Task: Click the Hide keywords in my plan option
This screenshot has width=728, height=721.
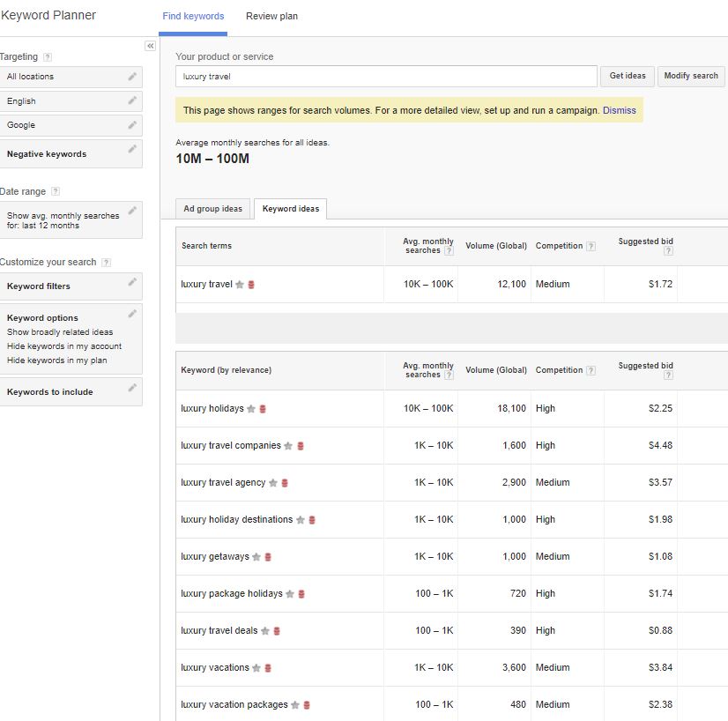Action: coord(56,360)
